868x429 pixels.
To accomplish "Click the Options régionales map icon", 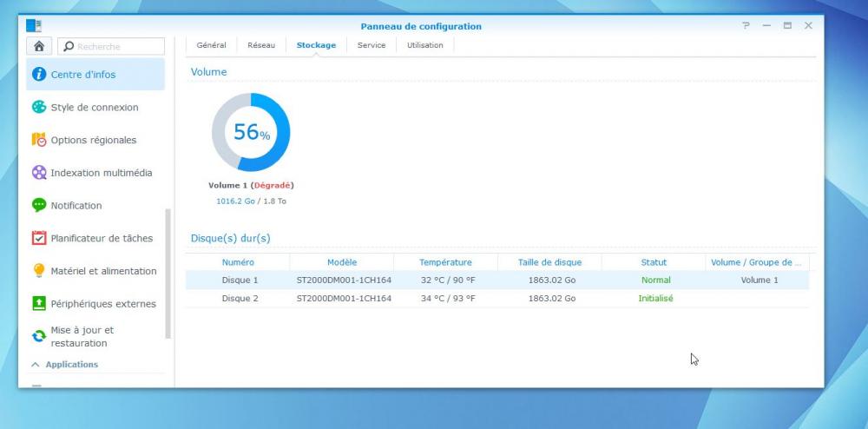I will [39, 140].
